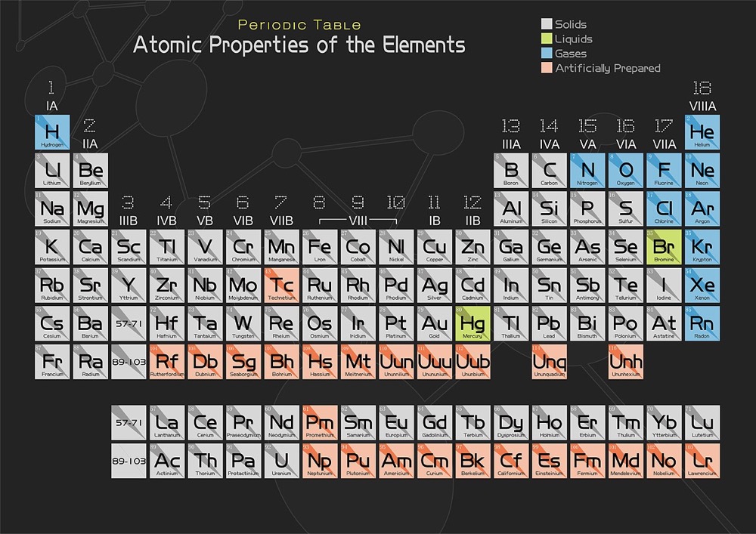Select the Gases legend label
Viewport: 756px width, 534px height.
coord(570,54)
